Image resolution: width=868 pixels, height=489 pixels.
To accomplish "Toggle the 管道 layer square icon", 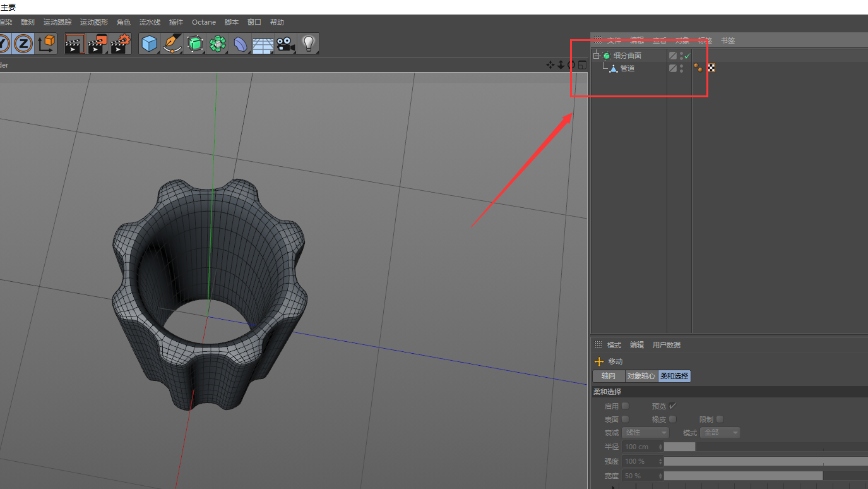I will (673, 68).
